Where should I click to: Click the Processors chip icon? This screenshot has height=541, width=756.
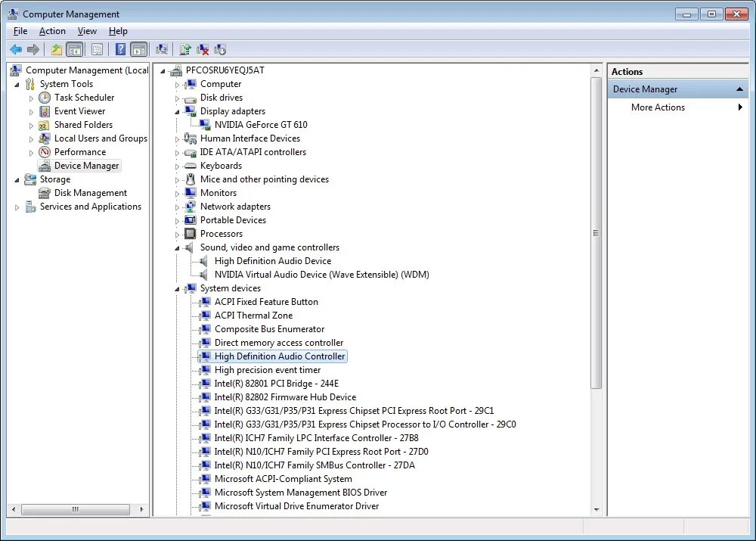click(x=191, y=234)
